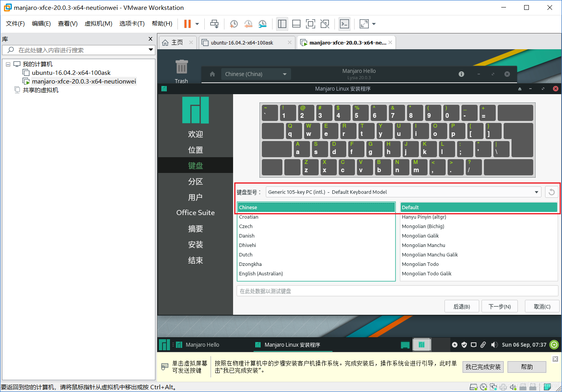Click the 取消(C) cancel button

tap(542, 306)
